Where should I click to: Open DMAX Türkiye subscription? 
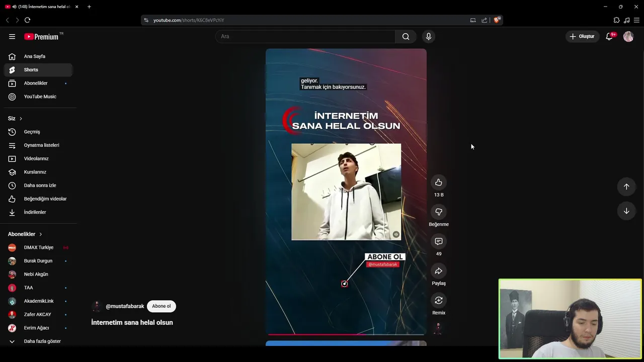point(38,247)
